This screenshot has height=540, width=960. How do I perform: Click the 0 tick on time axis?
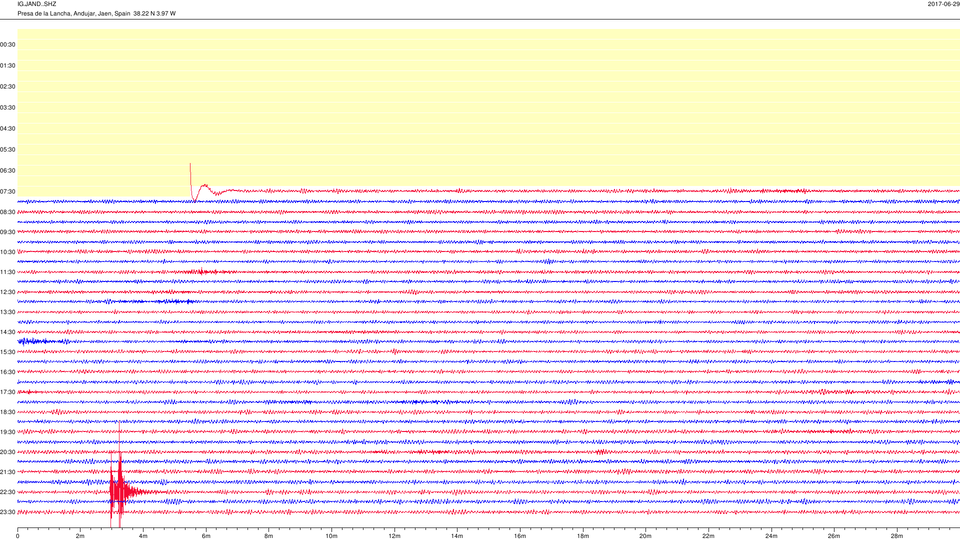pos(18,536)
